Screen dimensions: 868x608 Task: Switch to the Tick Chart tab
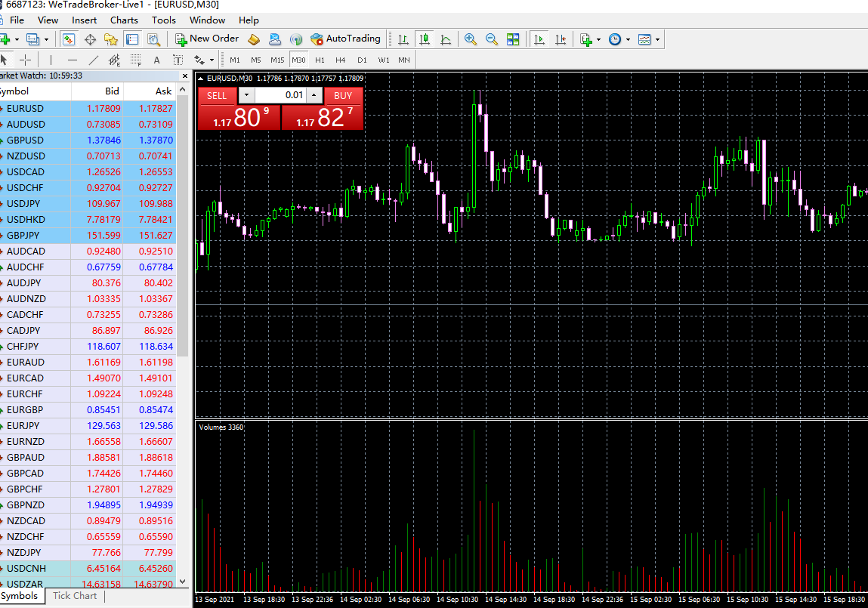click(75, 596)
